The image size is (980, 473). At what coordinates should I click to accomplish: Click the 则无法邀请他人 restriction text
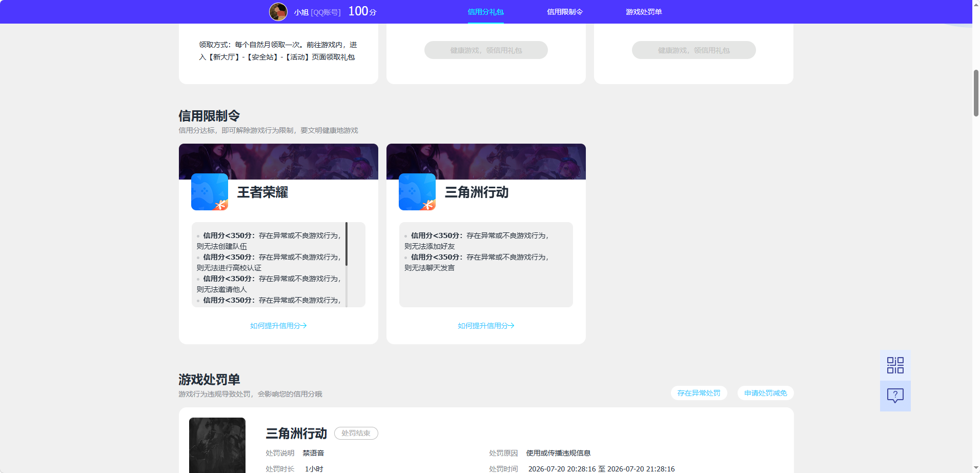pos(222,289)
